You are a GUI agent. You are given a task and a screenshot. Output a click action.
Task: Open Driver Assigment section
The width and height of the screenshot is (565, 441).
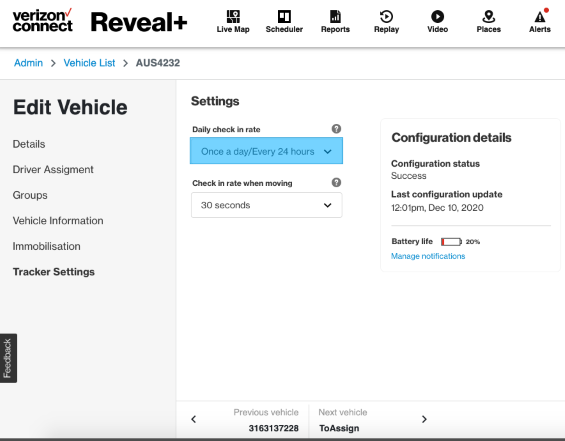point(53,169)
